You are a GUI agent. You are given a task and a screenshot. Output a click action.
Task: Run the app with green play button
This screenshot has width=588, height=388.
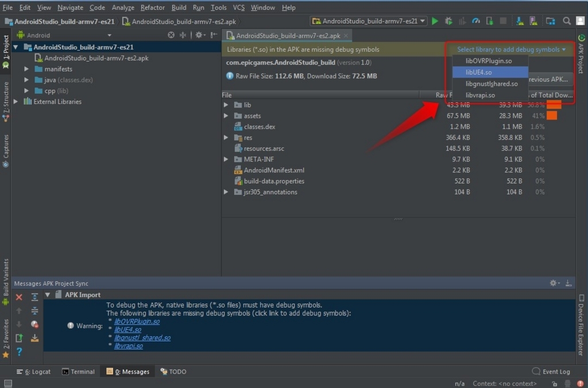(x=435, y=21)
